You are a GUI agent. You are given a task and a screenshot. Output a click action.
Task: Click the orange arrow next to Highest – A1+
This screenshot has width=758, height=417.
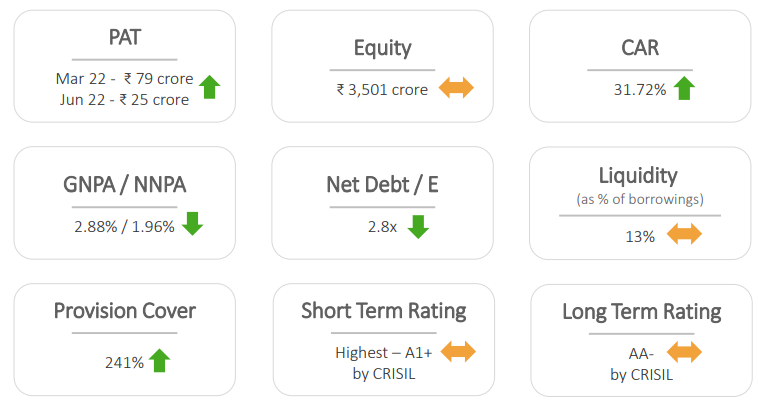458,351
